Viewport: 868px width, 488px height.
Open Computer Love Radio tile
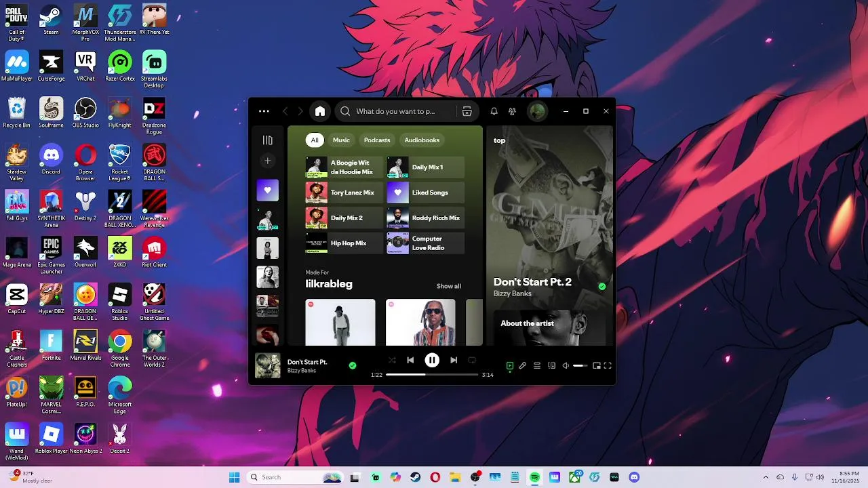coord(426,243)
